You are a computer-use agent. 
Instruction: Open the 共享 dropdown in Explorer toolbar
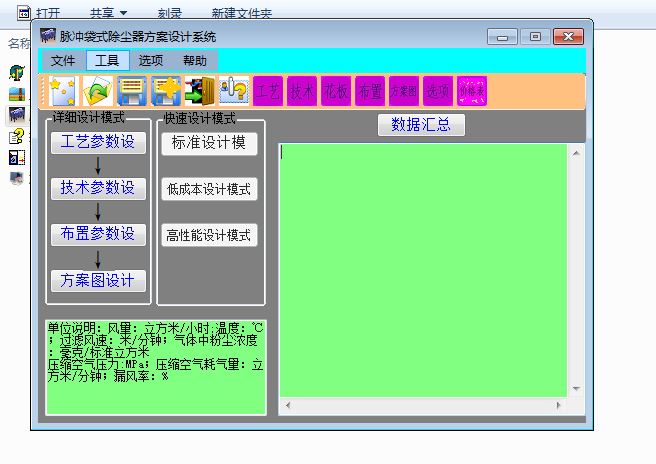pyautogui.click(x=108, y=13)
